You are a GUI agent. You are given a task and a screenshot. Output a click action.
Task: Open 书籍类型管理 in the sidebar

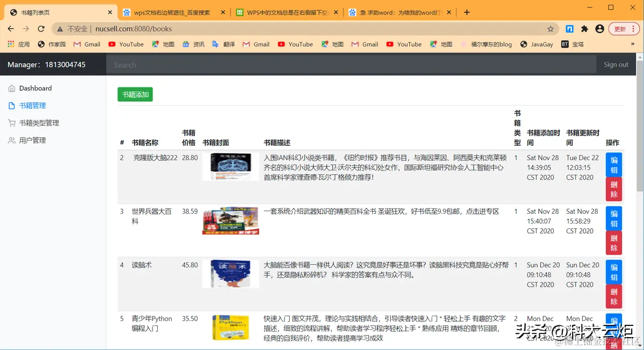(39, 123)
